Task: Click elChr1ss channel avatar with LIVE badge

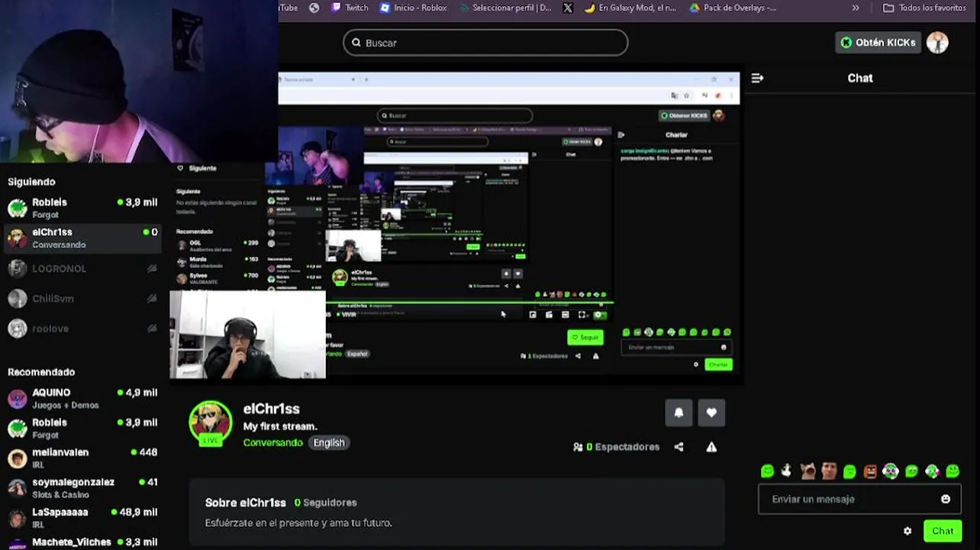Action: (x=211, y=422)
